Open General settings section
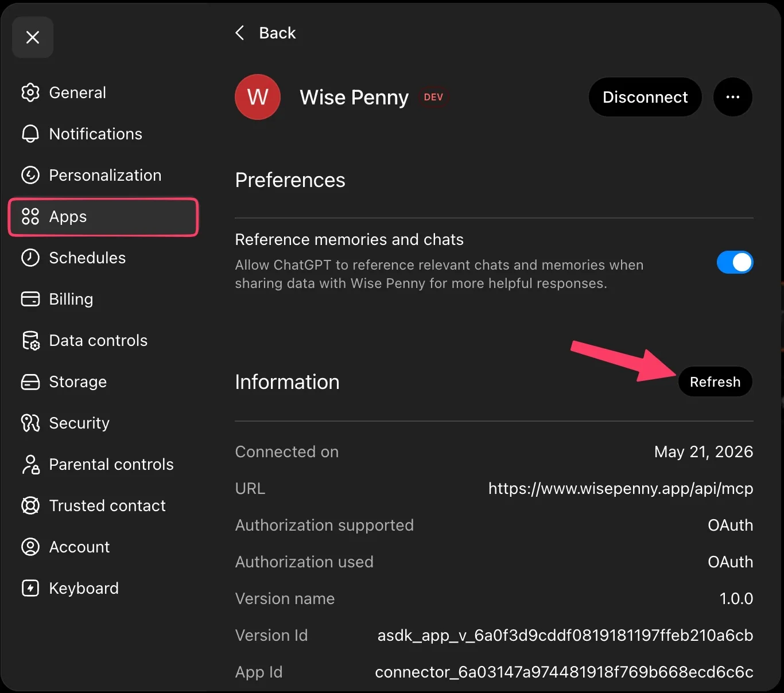This screenshot has height=693, width=784. (x=103, y=92)
